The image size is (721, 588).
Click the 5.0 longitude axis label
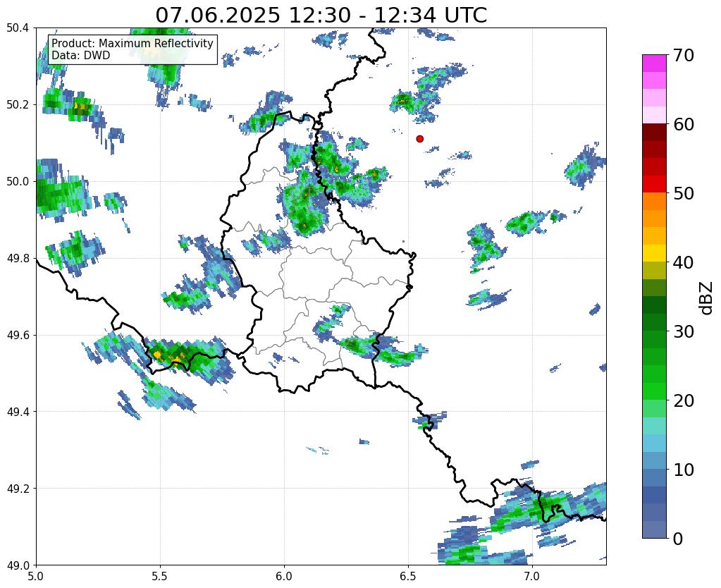[x=36, y=576]
